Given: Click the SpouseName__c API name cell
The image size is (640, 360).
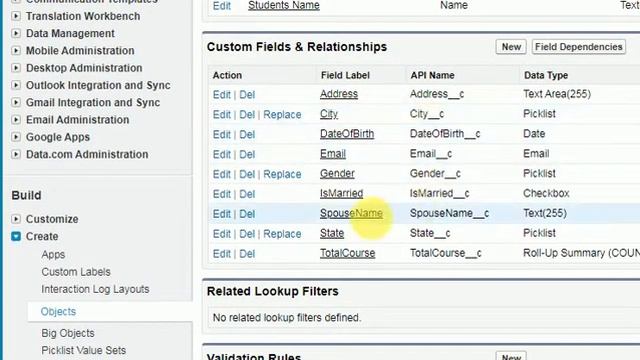Looking at the screenshot, I should click(449, 213).
